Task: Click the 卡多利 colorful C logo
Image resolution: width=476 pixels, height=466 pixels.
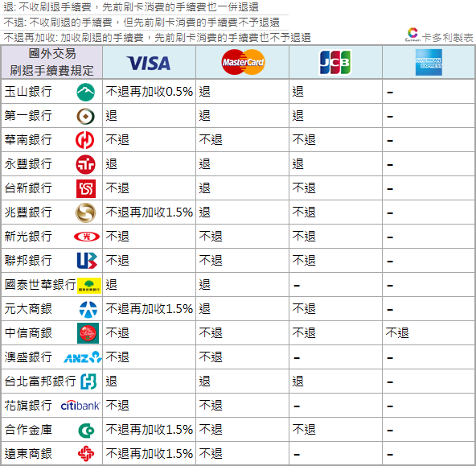Action: (412, 35)
